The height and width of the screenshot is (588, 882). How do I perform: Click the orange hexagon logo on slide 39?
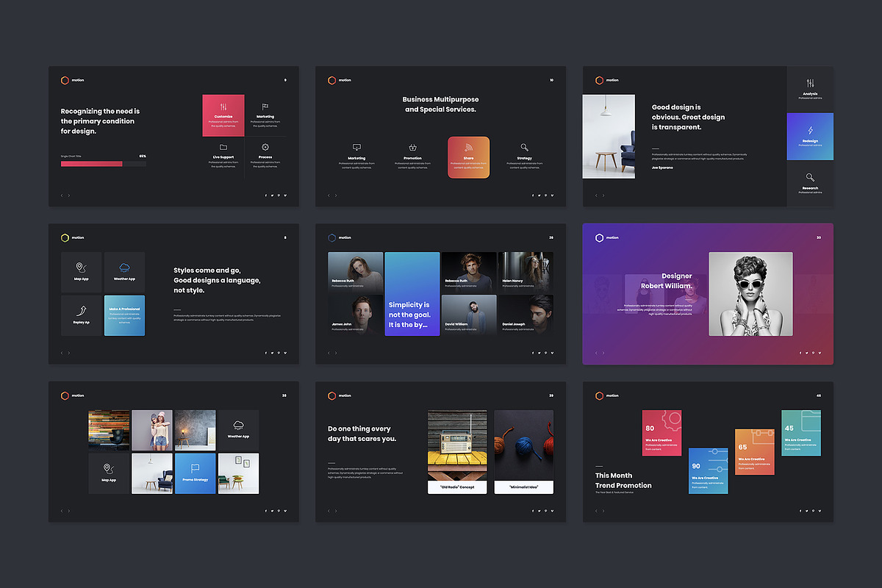(331, 395)
